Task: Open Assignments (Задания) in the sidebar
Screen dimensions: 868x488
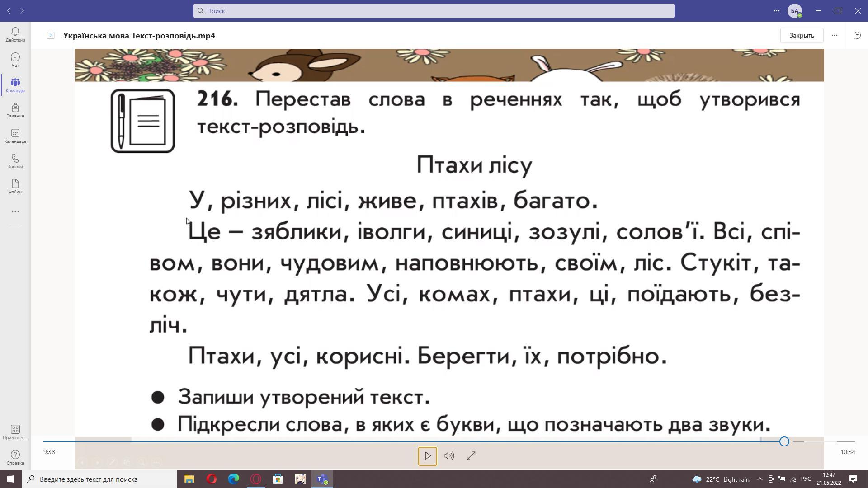Action: (15, 110)
